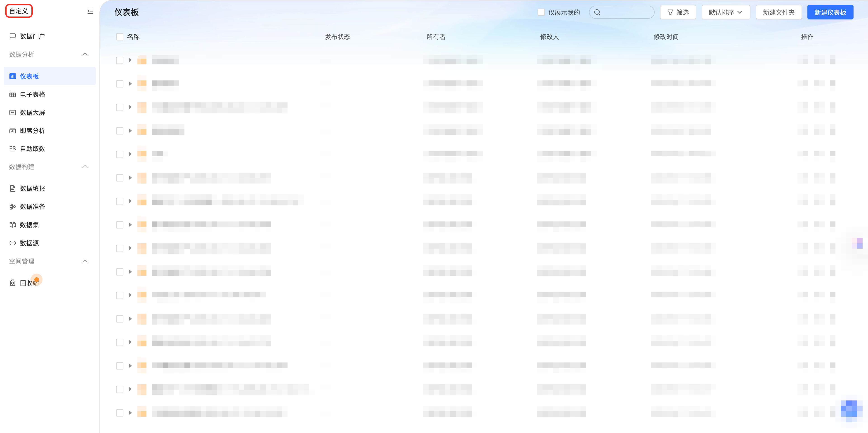This screenshot has height=433, width=868.
Task: Open the 数据准备 page
Action: point(32,207)
